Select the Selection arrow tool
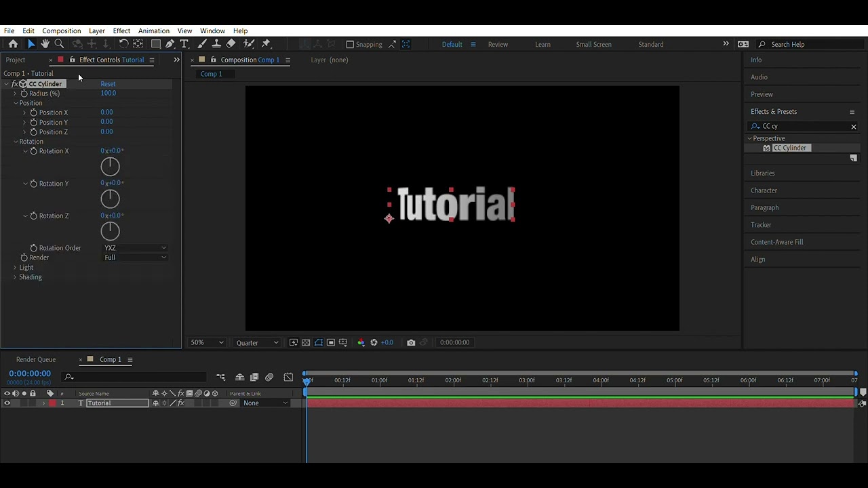 coord(31,44)
